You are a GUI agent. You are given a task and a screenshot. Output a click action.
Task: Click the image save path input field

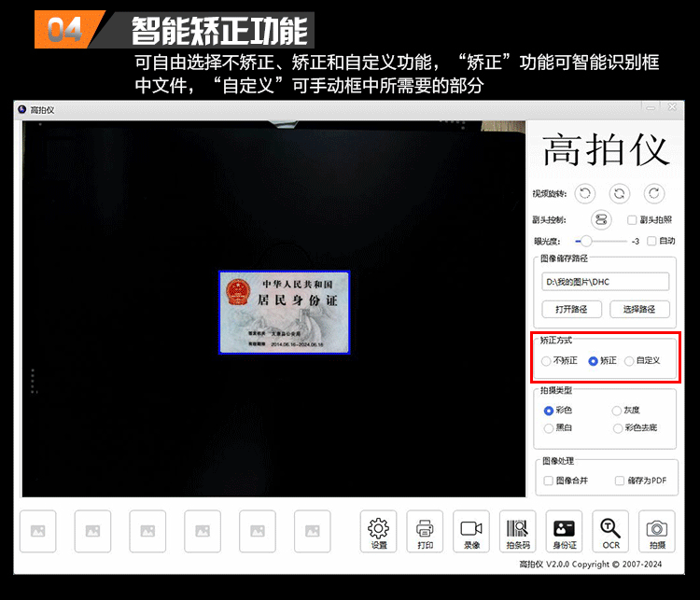click(x=606, y=282)
